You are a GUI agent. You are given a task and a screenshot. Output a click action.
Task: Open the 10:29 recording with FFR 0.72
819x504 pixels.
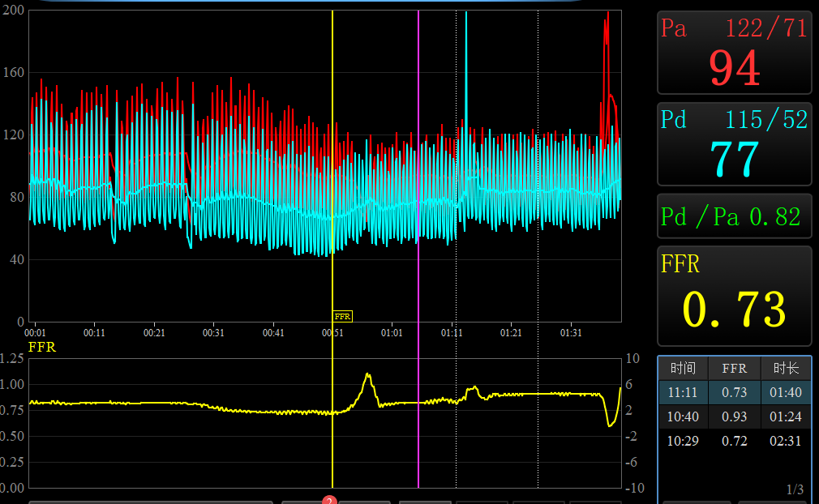[734, 441]
